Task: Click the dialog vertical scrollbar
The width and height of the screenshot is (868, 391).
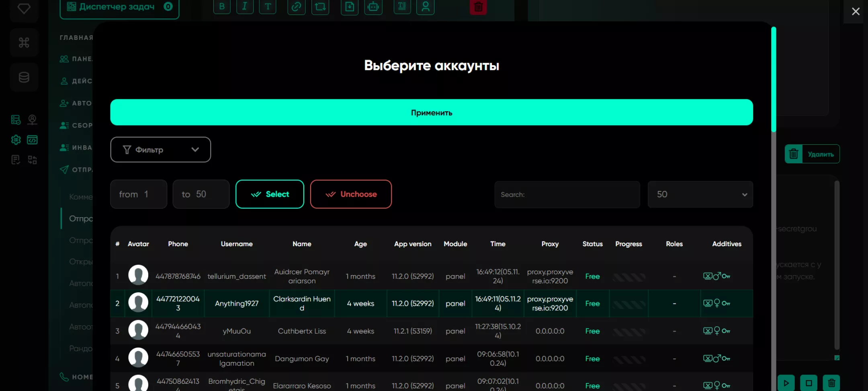Action: (x=774, y=79)
